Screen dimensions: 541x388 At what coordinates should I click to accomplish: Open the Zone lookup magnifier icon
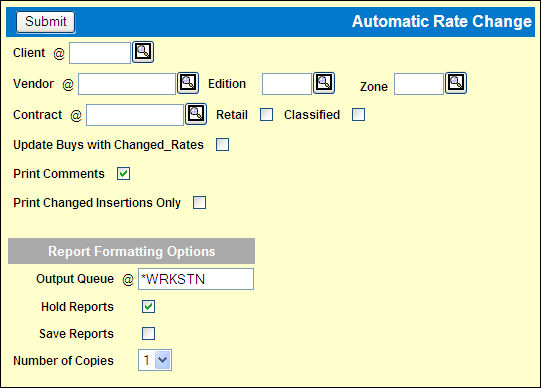click(456, 83)
